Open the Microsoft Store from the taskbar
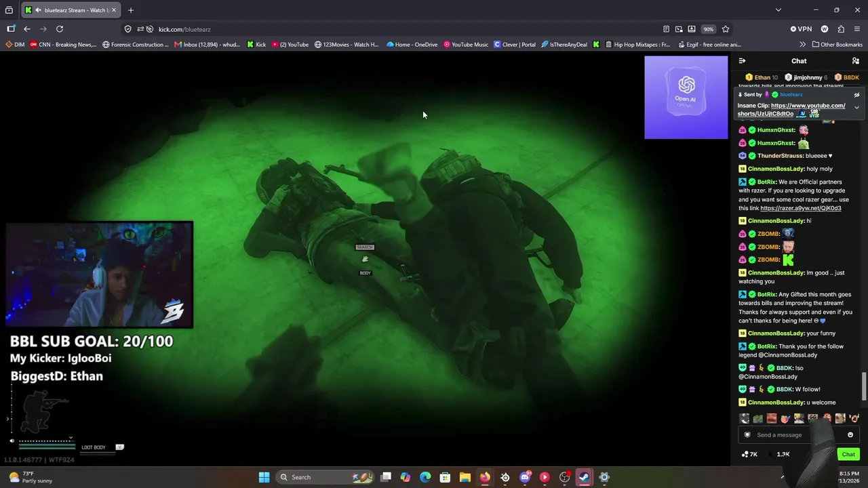868x488 pixels. [x=445, y=477]
